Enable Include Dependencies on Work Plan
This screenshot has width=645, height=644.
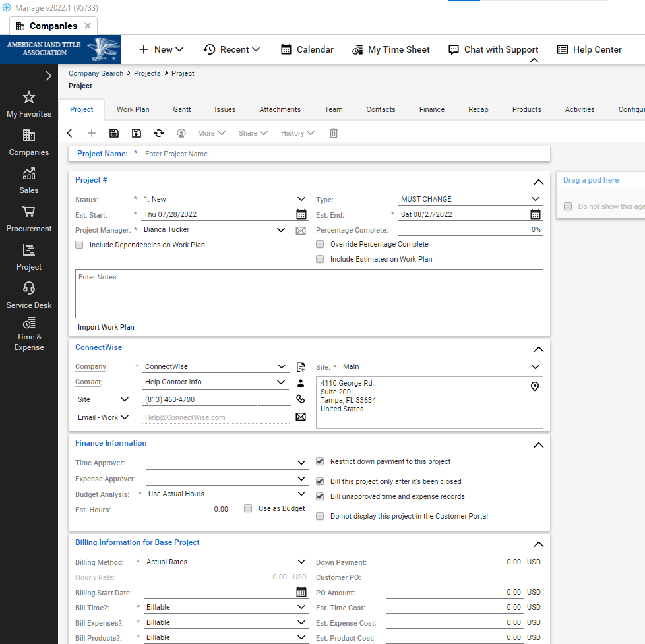pyautogui.click(x=79, y=245)
